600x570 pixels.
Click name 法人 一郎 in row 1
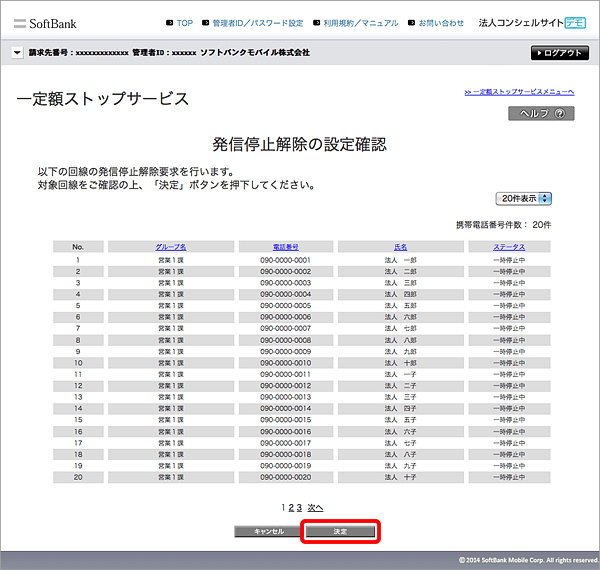click(400, 260)
